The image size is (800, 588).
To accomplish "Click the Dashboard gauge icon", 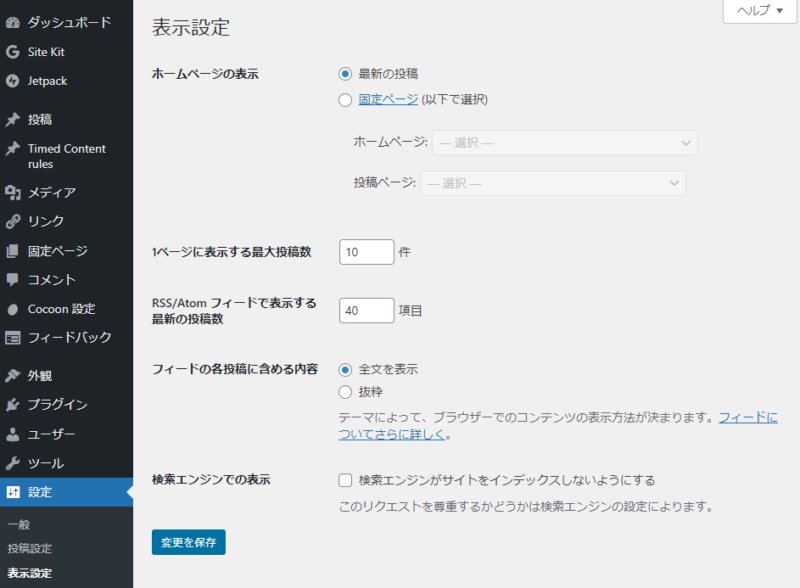I will [x=13, y=22].
